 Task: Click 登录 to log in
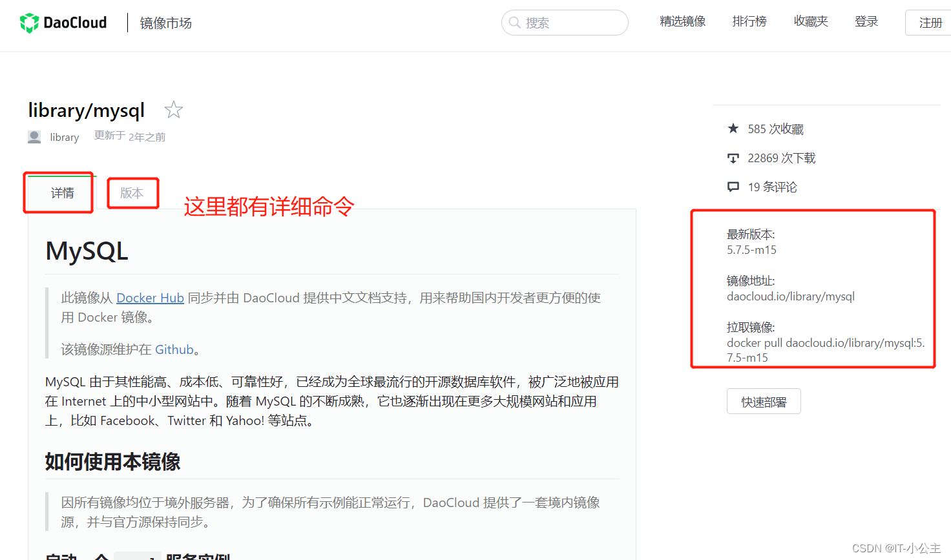(x=866, y=21)
